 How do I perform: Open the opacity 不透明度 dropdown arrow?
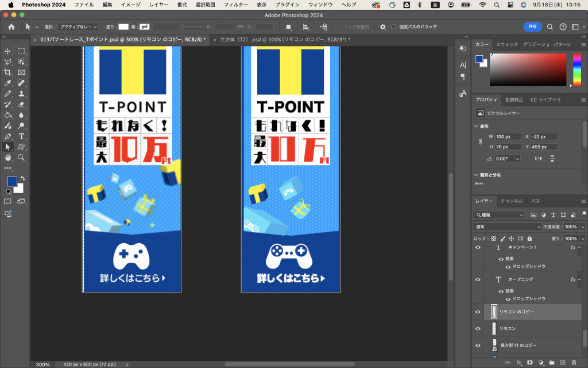pyautogui.click(x=583, y=227)
